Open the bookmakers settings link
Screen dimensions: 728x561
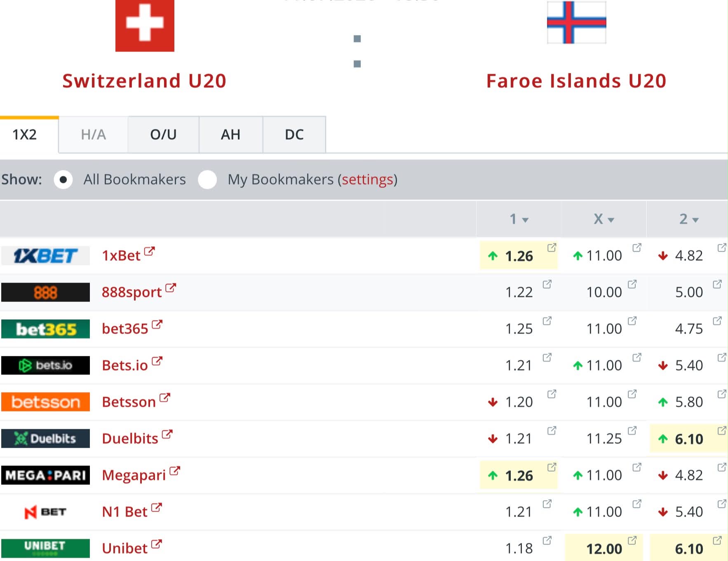367,180
